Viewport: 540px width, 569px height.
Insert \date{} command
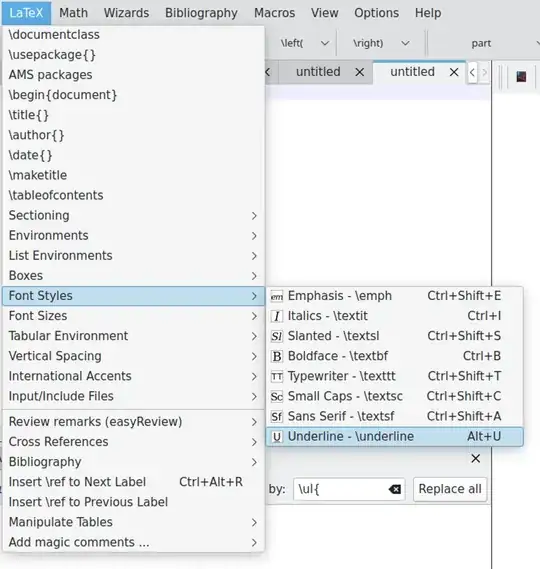[134, 156]
